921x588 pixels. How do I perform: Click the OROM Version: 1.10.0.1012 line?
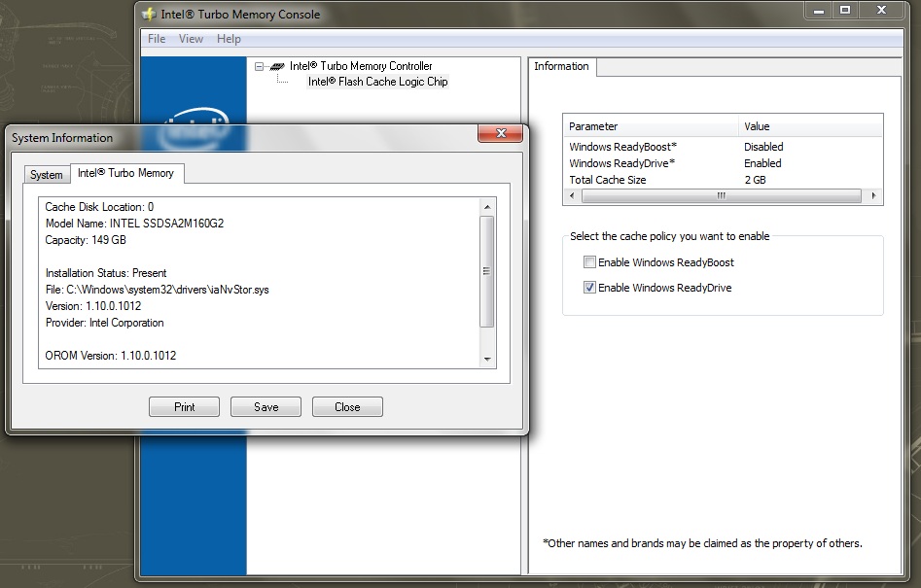click(x=111, y=356)
